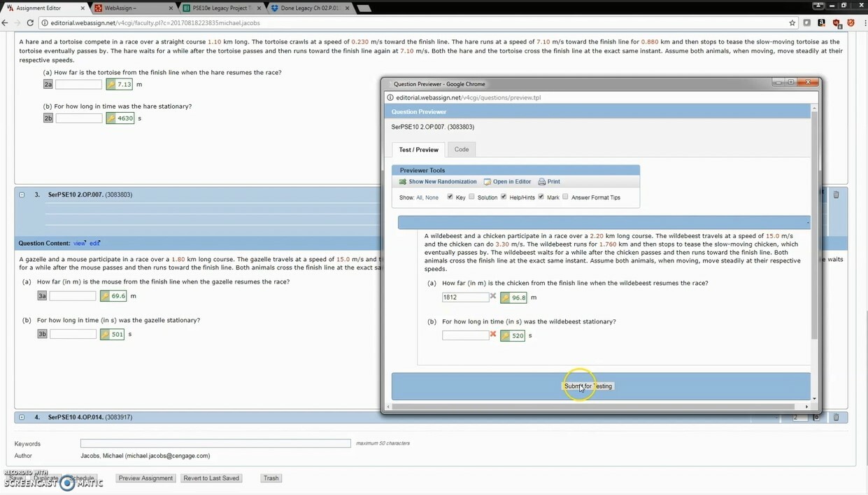This screenshot has height=495, width=868.
Task: Toggle the Answer Format Tips checkbox
Action: point(564,197)
